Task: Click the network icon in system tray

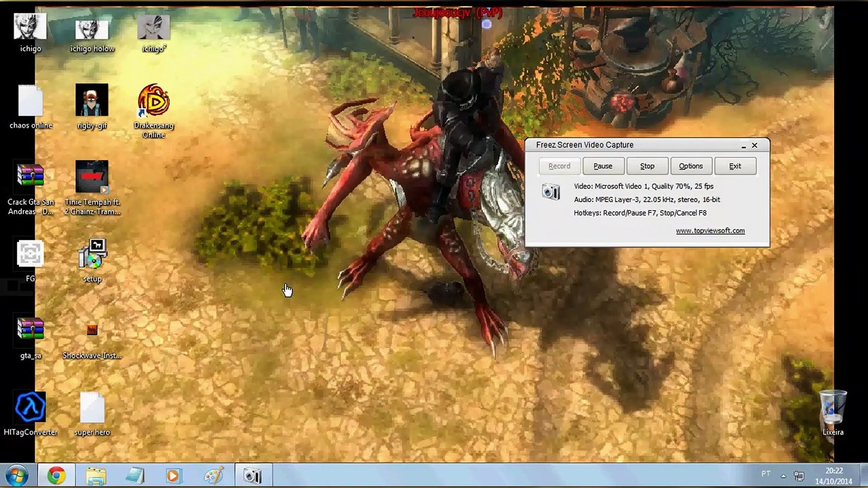Action: point(799,476)
